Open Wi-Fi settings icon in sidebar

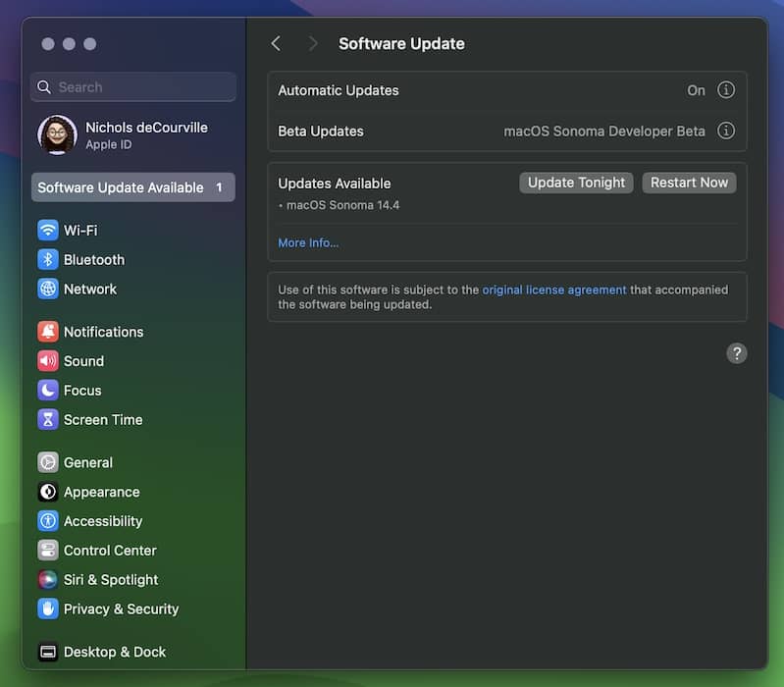tap(48, 231)
